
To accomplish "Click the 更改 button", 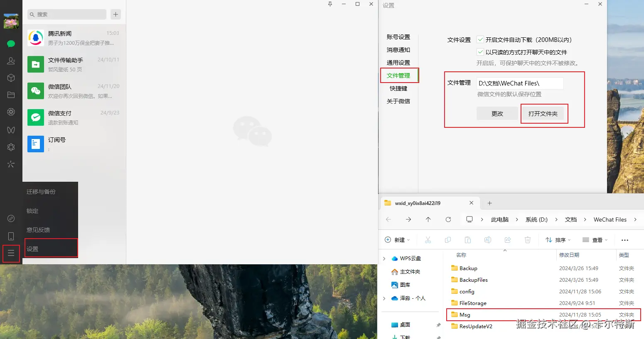I will tap(497, 113).
